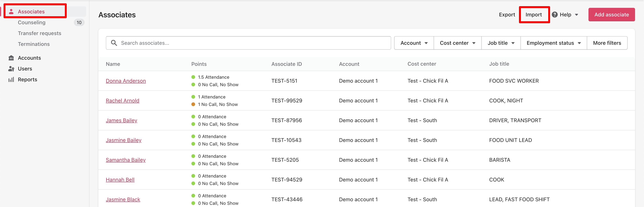
Task: Click the Help question mark icon
Action: coord(555,15)
